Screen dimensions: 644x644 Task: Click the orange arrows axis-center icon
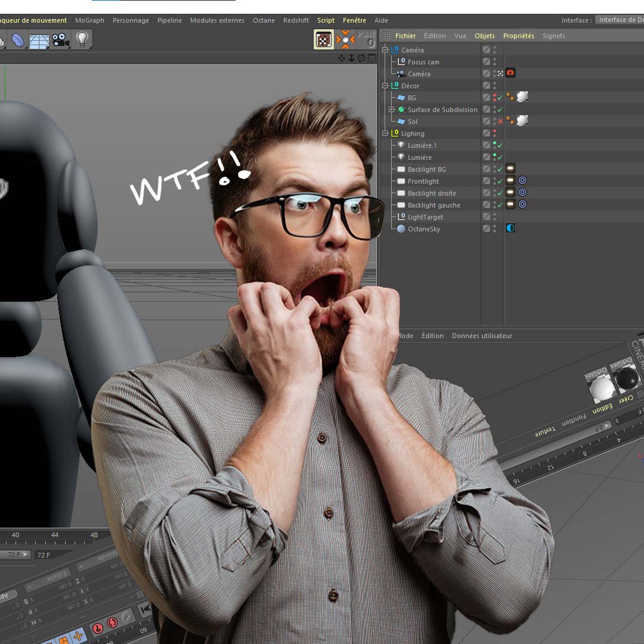tap(345, 39)
